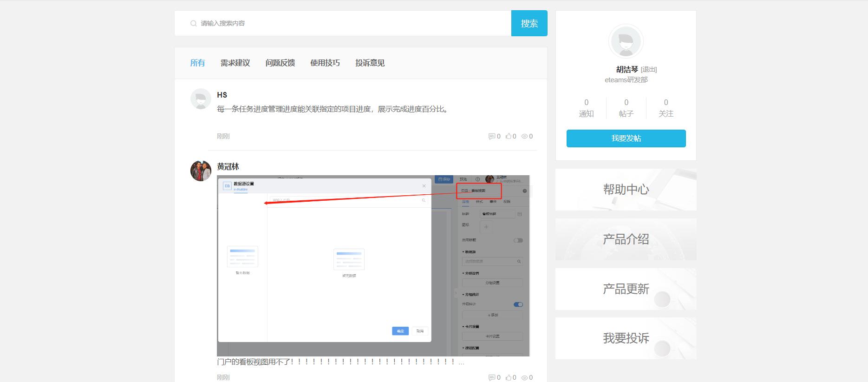The image size is (868, 382).
Task: Click view count eye icon on HS post
Action: pos(525,136)
